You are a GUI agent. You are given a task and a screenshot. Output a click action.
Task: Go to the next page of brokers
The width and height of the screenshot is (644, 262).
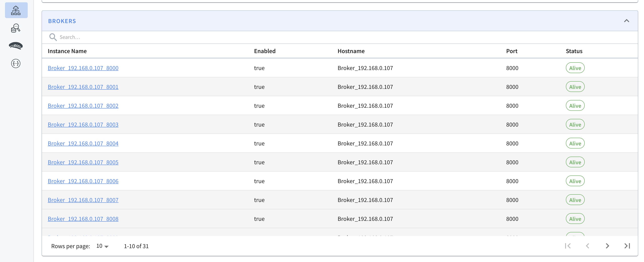pyautogui.click(x=607, y=246)
